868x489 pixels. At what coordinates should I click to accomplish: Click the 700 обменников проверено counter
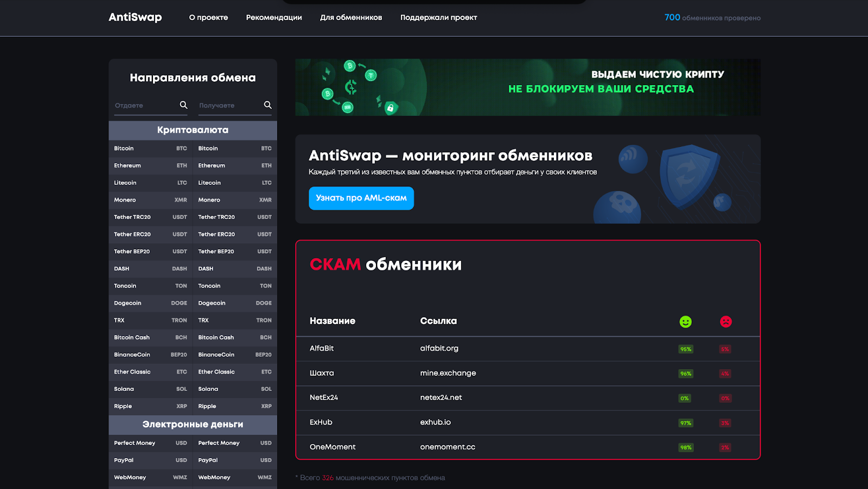point(712,17)
